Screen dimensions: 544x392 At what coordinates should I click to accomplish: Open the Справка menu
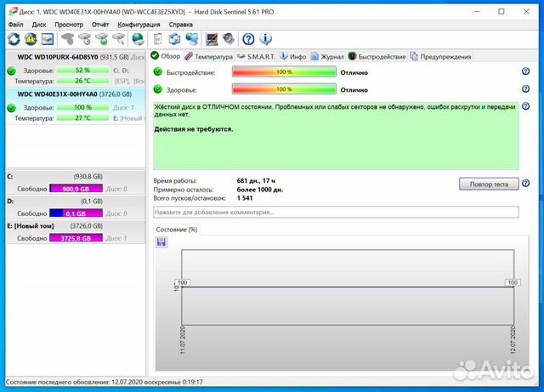pyautogui.click(x=181, y=25)
